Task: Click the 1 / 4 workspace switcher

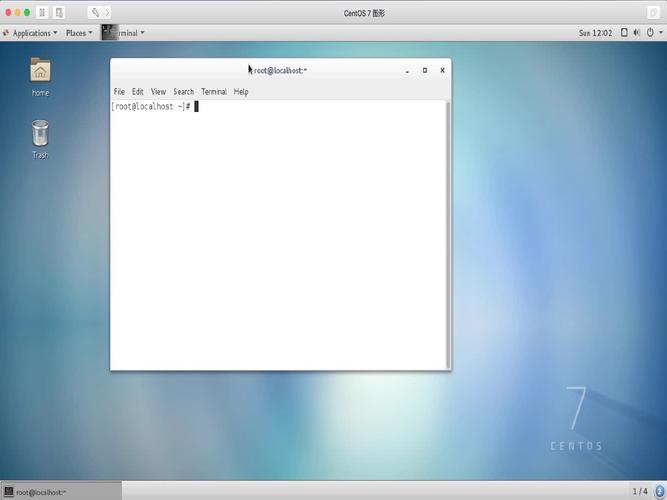Action: (640, 491)
